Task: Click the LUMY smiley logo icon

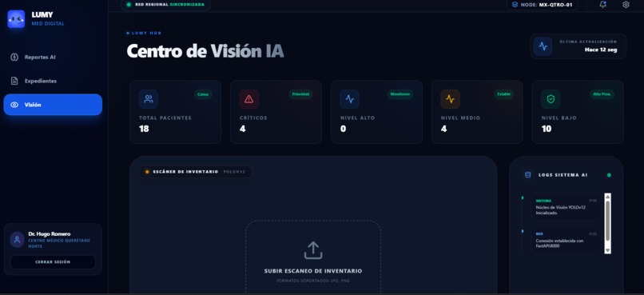Action: [16, 19]
